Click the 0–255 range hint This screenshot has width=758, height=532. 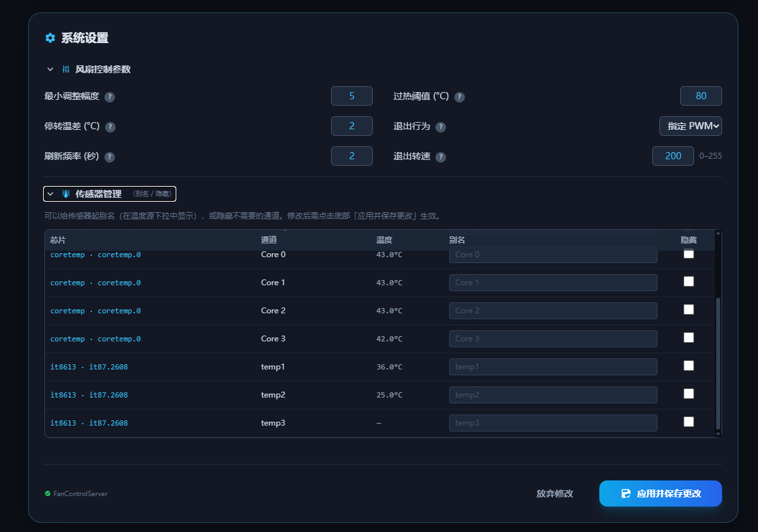(710, 155)
